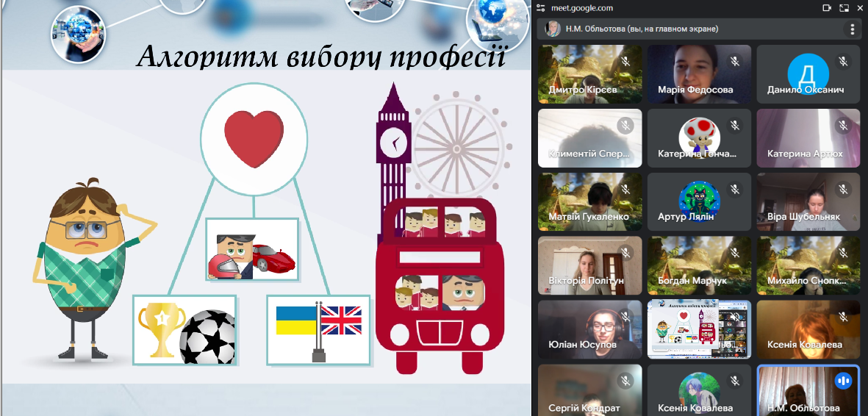Select Ксенія Ковалева tile with anime avatar
The image size is (868, 416).
[x=699, y=390]
